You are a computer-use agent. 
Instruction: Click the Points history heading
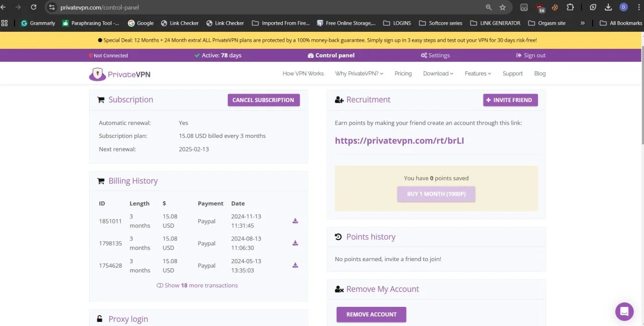tap(371, 237)
